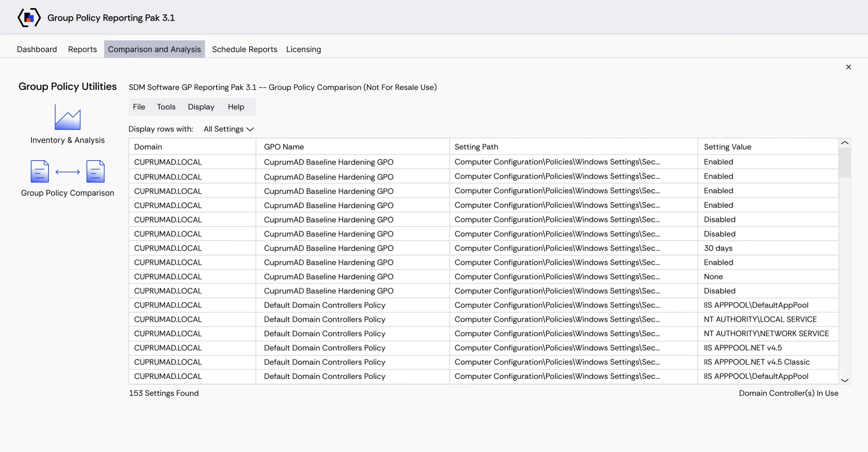Screen dimensions: 868x452
Task: Open the Inventory & Analysis chart icon
Action: pos(67,117)
